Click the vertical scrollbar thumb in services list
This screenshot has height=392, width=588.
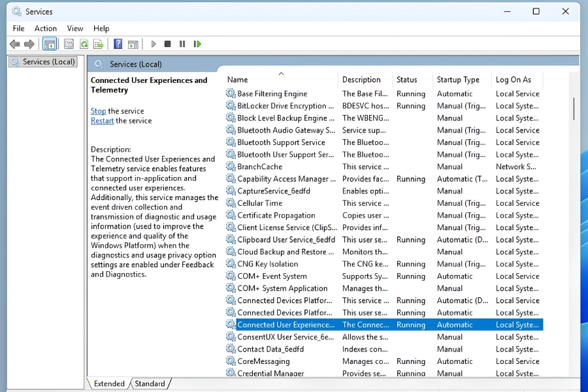click(574, 109)
